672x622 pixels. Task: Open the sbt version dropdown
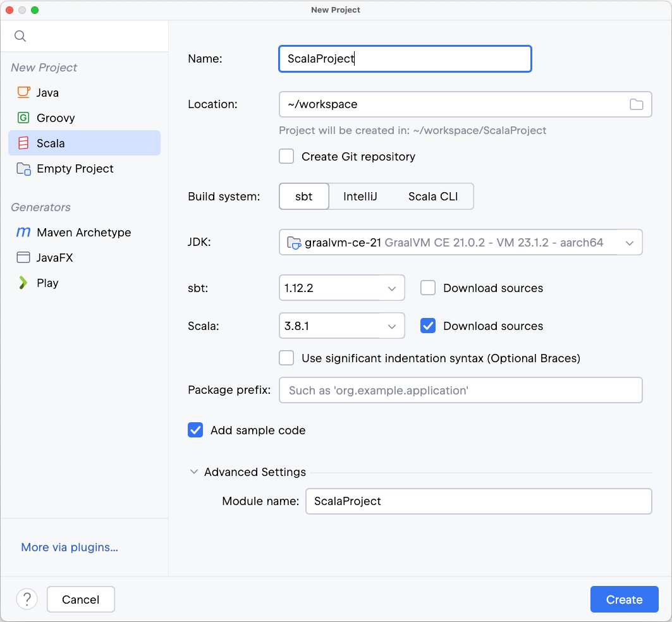(391, 288)
